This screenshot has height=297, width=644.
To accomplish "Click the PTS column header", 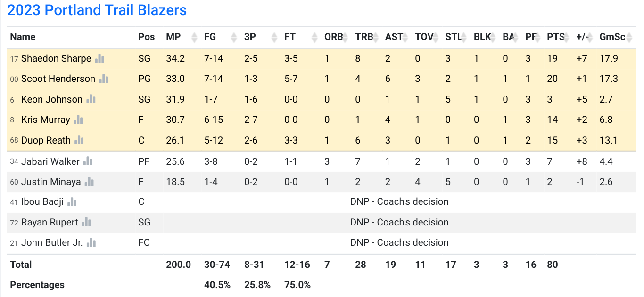I will tap(555, 37).
